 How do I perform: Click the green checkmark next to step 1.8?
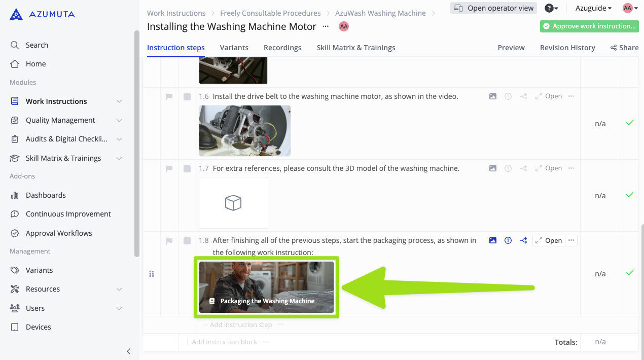pos(629,272)
